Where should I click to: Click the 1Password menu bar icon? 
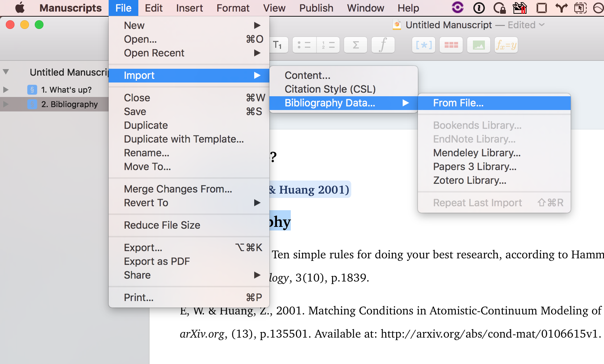479,8
